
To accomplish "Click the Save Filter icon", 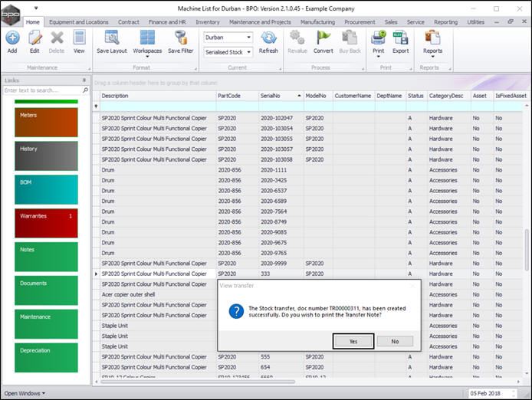I will [x=181, y=38].
